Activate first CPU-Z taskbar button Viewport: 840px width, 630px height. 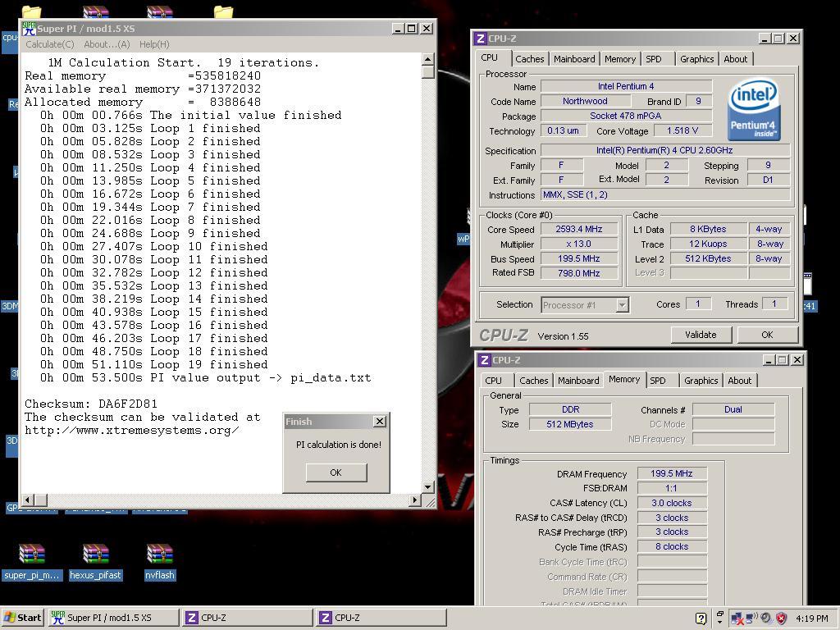point(248,618)
